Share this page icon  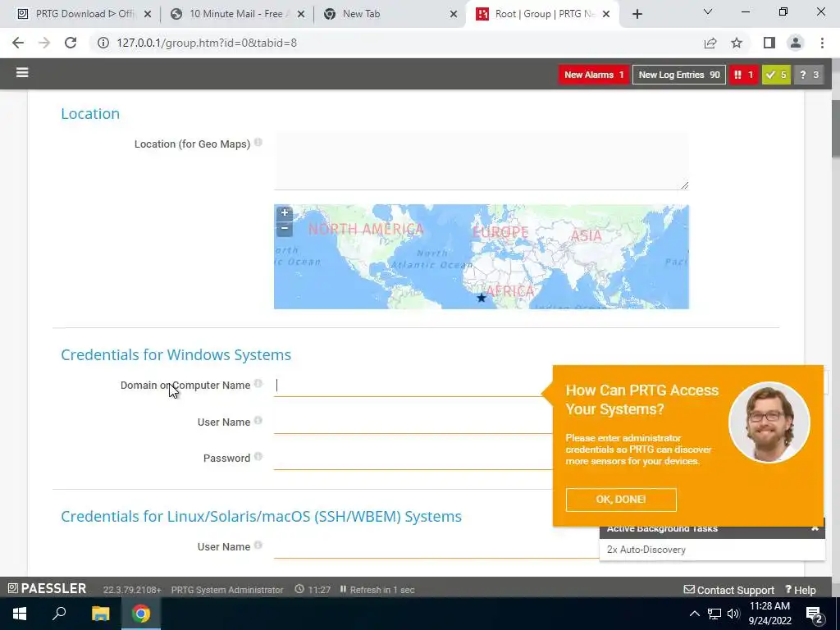point(710,43)
